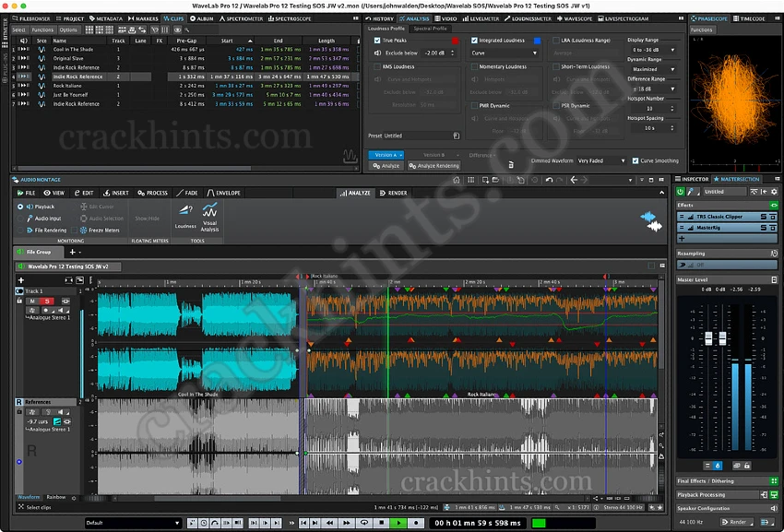Expand the Dimmed Waveform Very Faded dropdown
Viewport: 784px width, 532px height.
pos(601,160)
